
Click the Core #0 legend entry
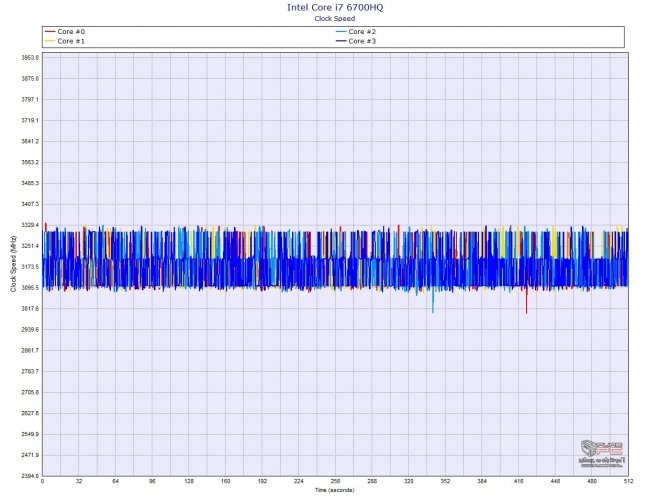pos(65,32)
